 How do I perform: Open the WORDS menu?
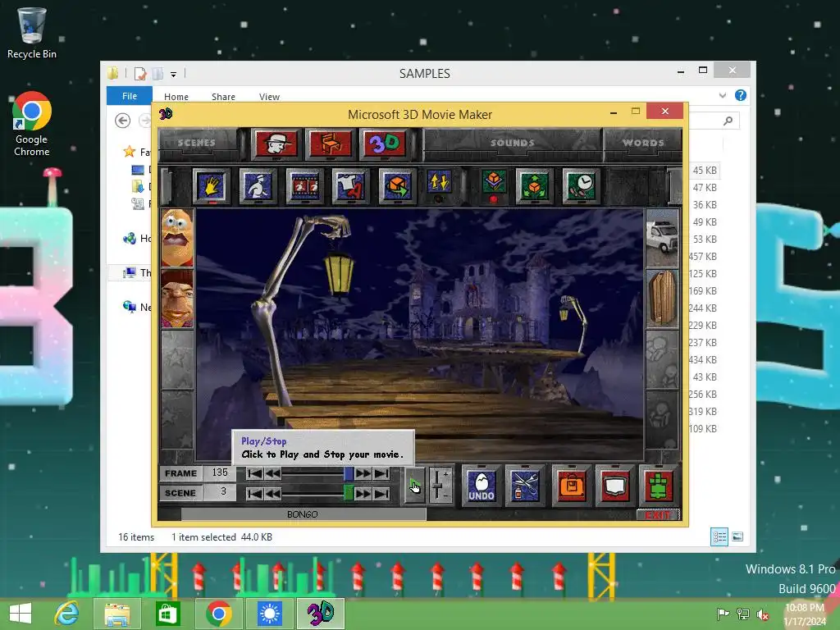coord(643,143)
